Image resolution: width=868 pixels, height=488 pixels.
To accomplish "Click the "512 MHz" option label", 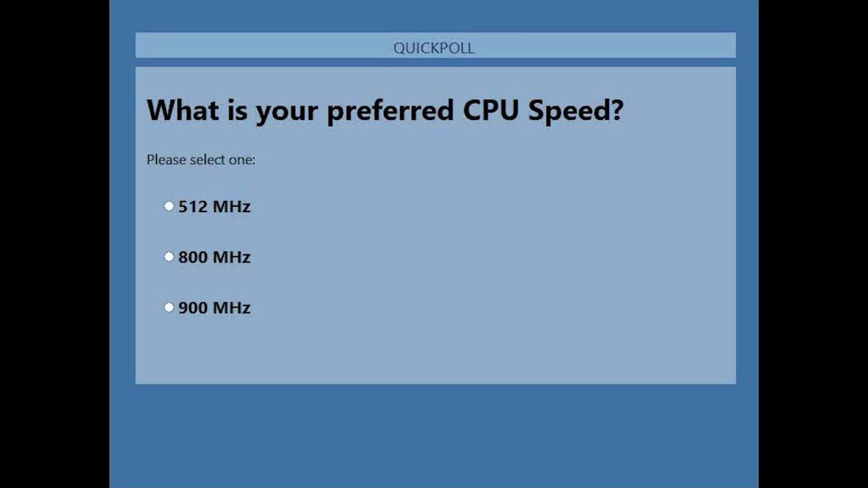I will (214, 207).
